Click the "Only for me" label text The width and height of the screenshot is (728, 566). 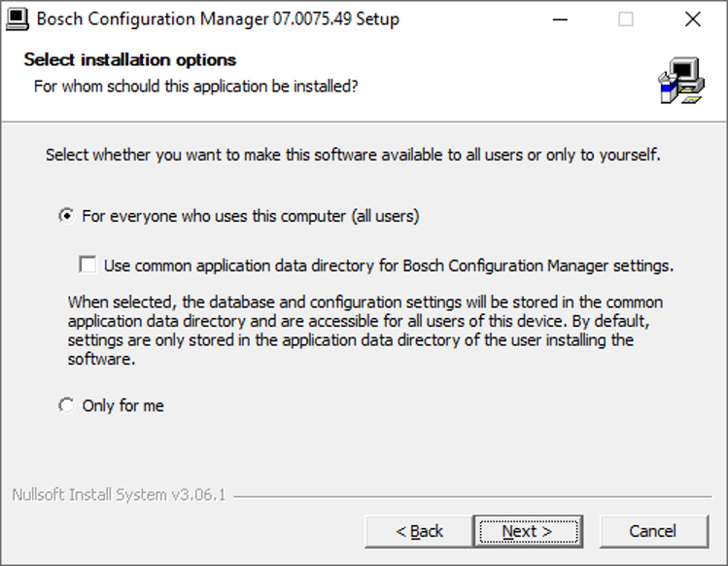(123, 406)
